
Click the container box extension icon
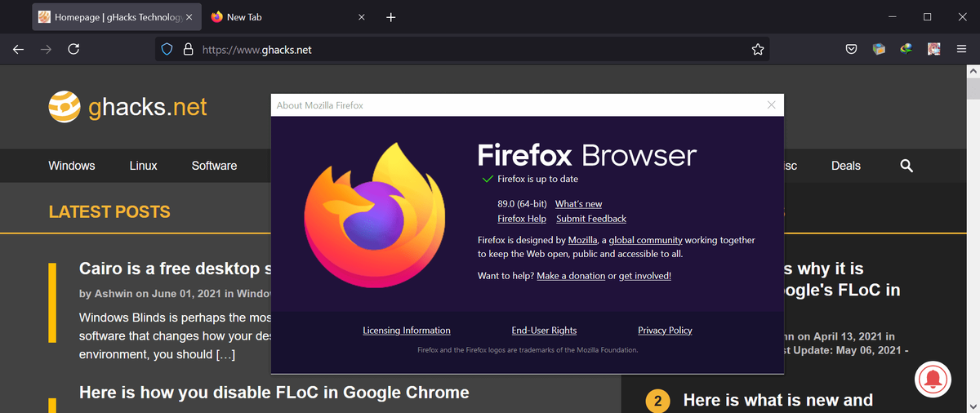[879, 50]
